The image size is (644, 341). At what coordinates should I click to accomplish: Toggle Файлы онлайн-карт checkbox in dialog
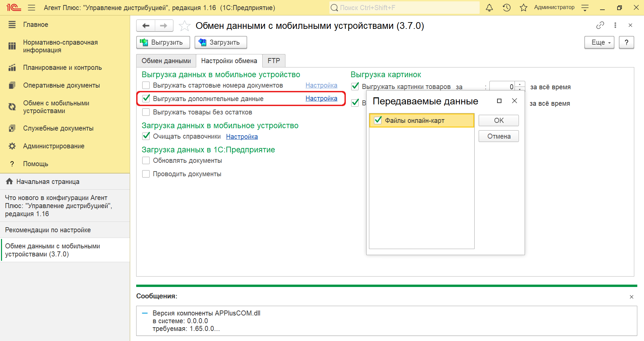click(x=378, y=120)
